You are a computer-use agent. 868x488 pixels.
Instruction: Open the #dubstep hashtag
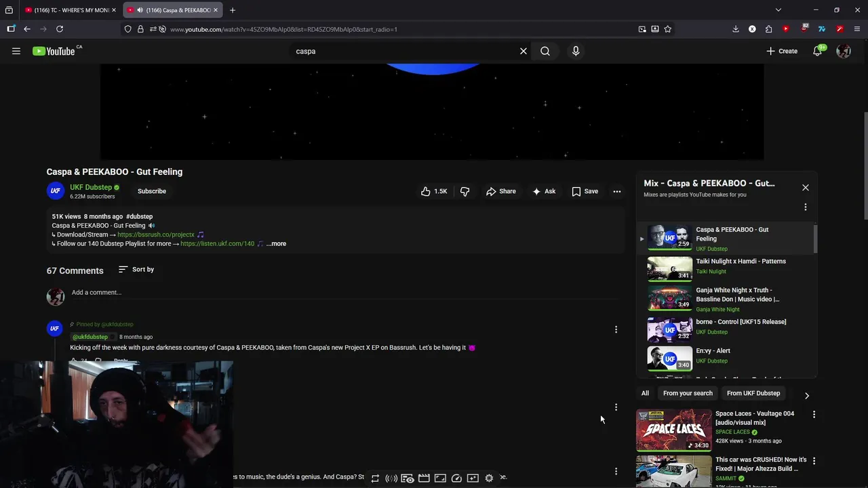139,216
